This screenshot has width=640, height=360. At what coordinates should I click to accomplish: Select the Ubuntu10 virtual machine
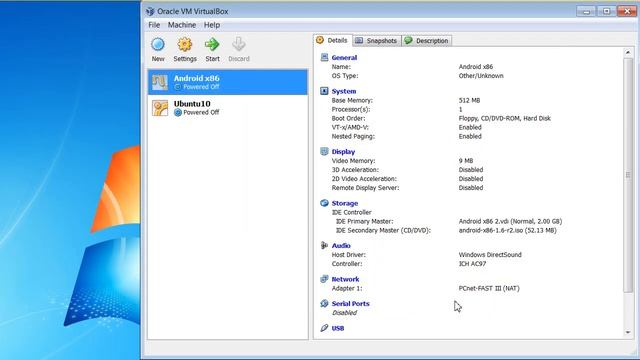tap(228, 108)
